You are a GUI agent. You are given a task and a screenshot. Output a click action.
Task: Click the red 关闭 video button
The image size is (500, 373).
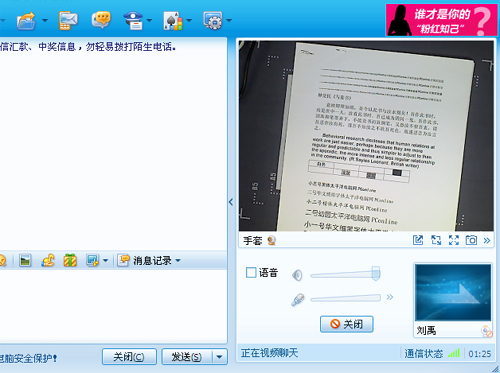pos(346,324)
